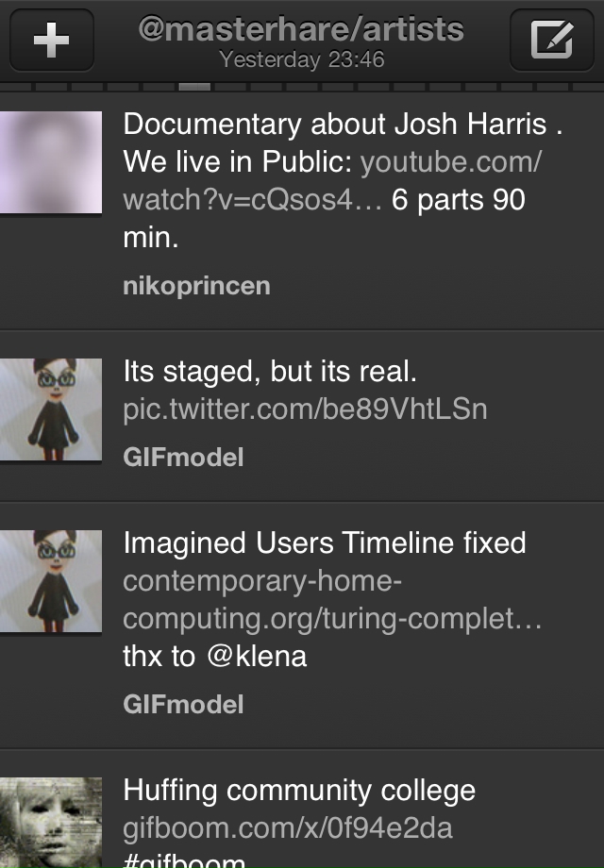Open nikoprincen's blurred avatar
This screenshot has width=604, height=868.
[51, 162]
